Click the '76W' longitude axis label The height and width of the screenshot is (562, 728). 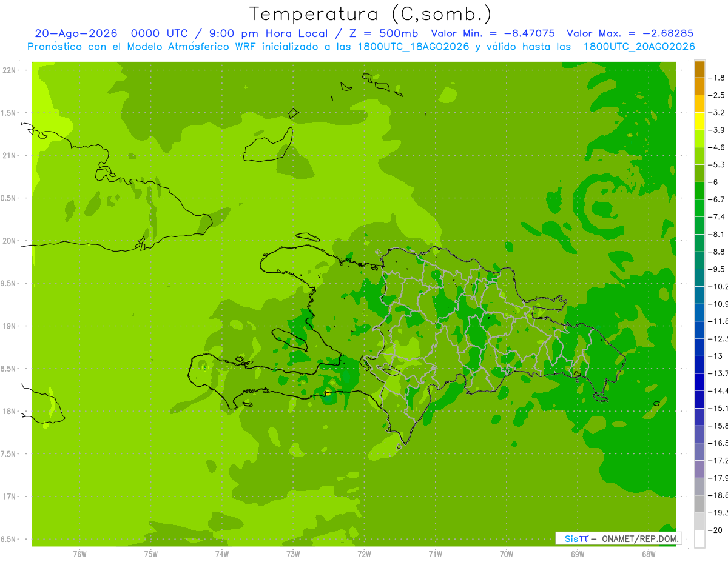tap(79, 554)
